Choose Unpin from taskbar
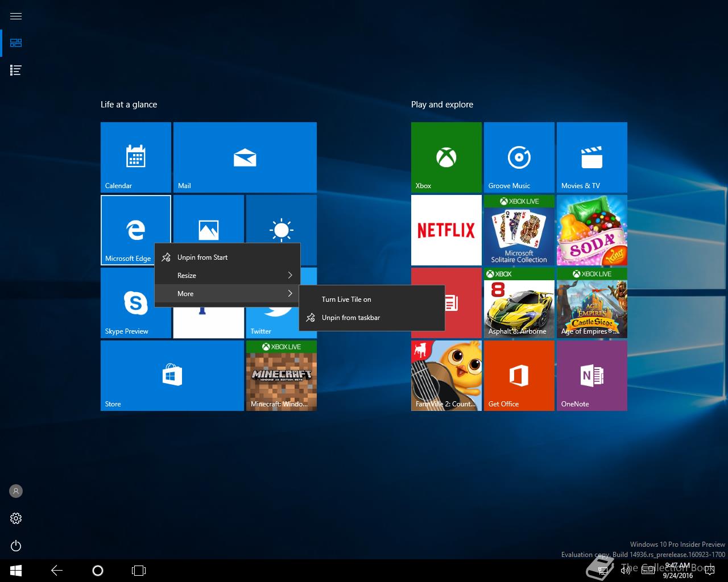This screenshot has width=728, height=582. point(371,318)
